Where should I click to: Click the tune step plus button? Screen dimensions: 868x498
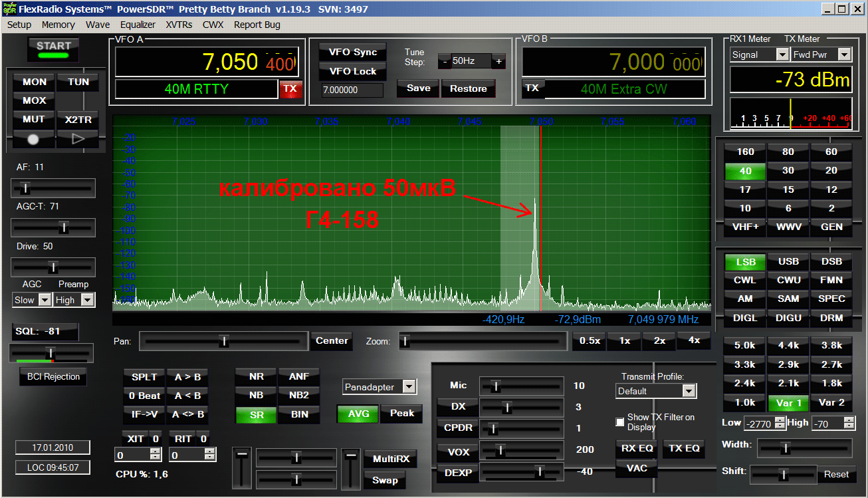(498, 61)
